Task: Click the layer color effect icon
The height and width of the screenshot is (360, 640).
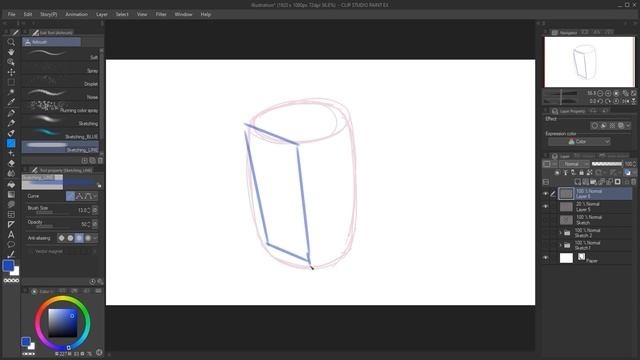Action: (x=621, y=126)
